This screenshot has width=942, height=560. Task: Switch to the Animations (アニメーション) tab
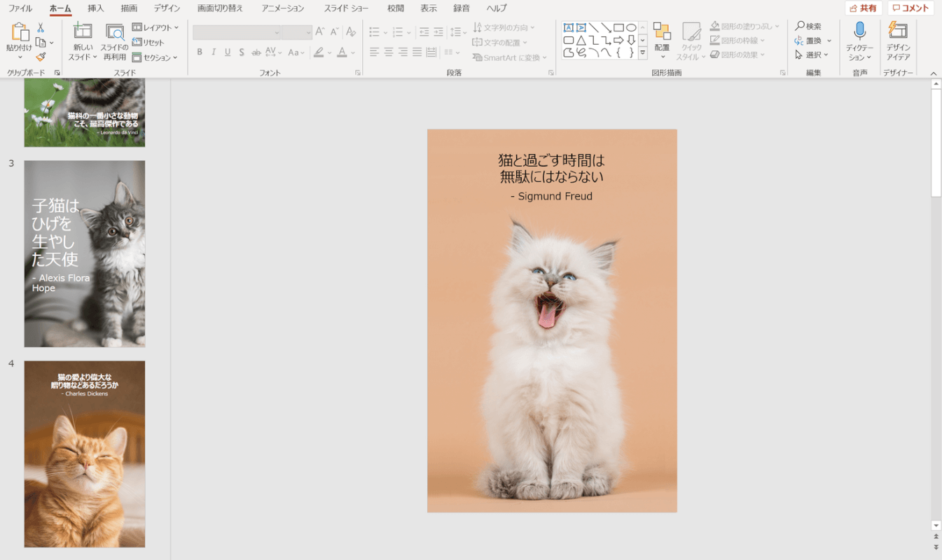[283, 8]
